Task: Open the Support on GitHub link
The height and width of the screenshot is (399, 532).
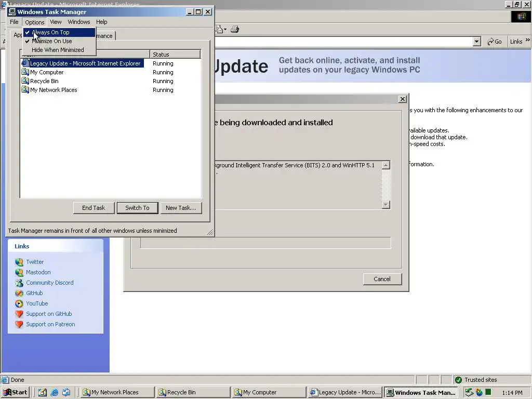Action: [49, 314]
